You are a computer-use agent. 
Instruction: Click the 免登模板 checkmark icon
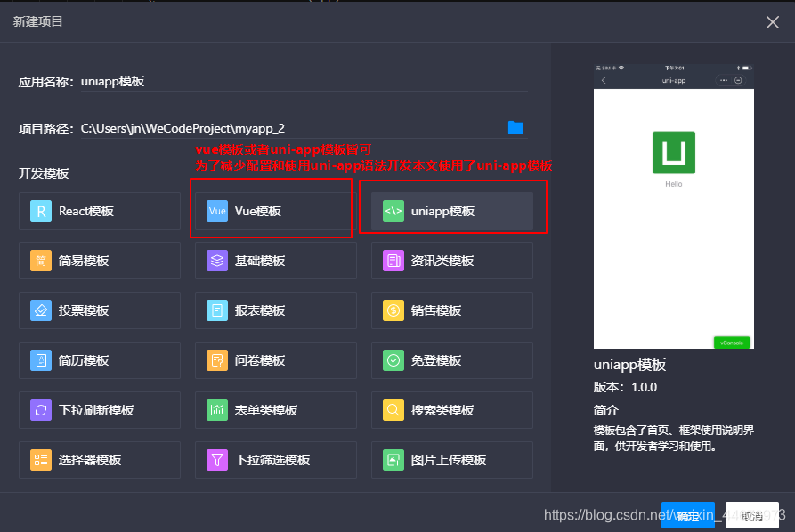[x=393, y=360]
